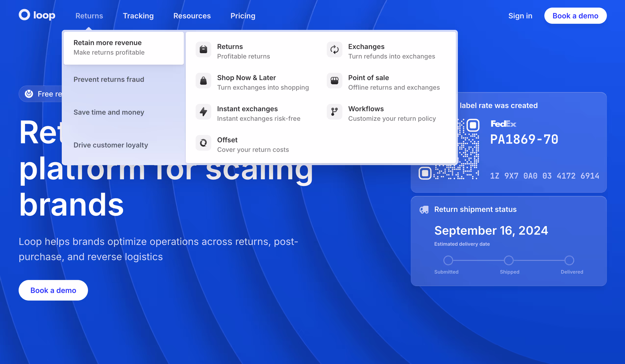Open the Tracking nav menu

click(138, 16)
